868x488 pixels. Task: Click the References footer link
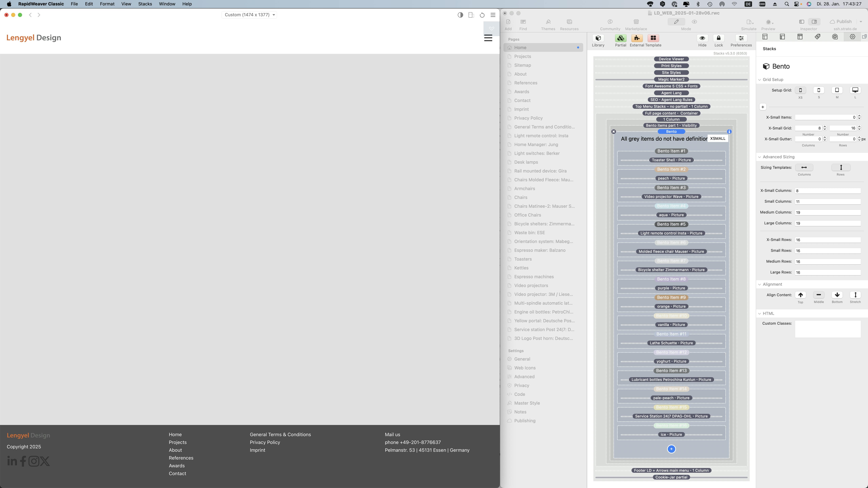tap(181, 458)
